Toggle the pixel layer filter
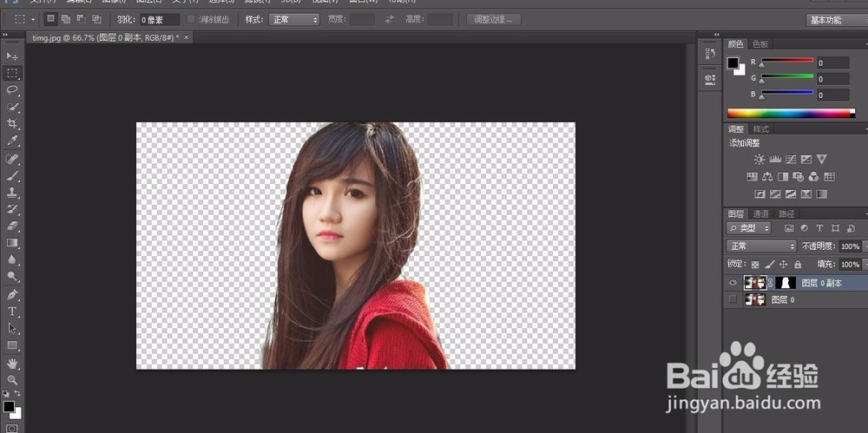The width and height of the screenshot is (868, 433). [789, 228]
